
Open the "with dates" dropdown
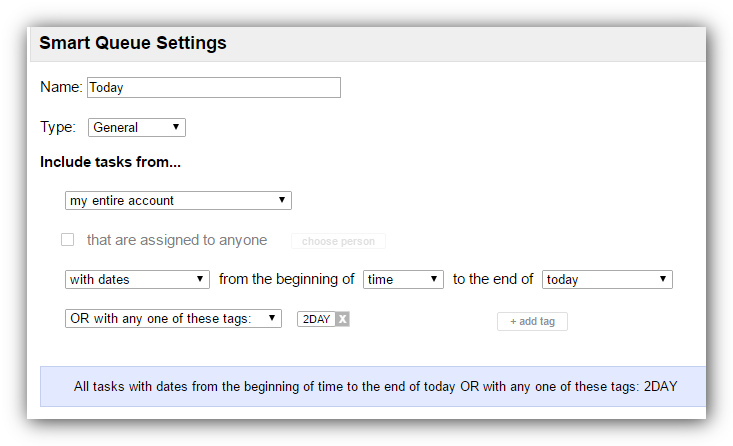(x=137, y=280)
